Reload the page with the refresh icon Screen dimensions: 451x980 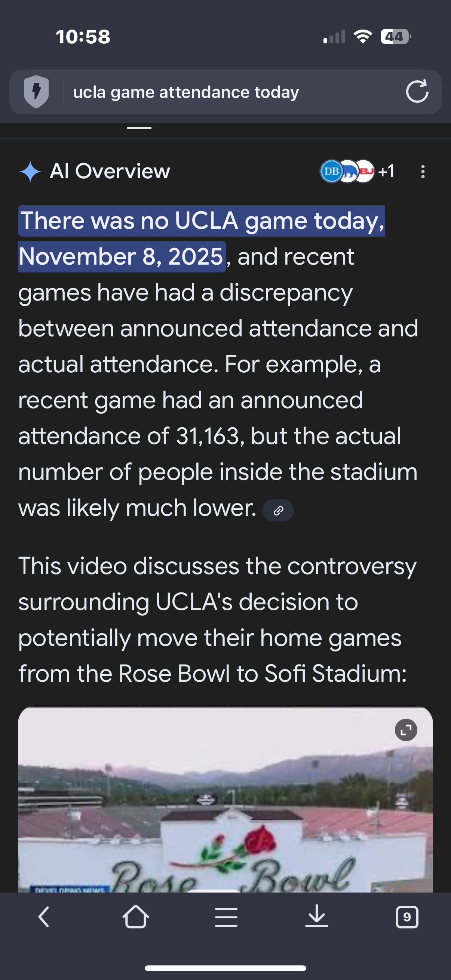(417, 92)
